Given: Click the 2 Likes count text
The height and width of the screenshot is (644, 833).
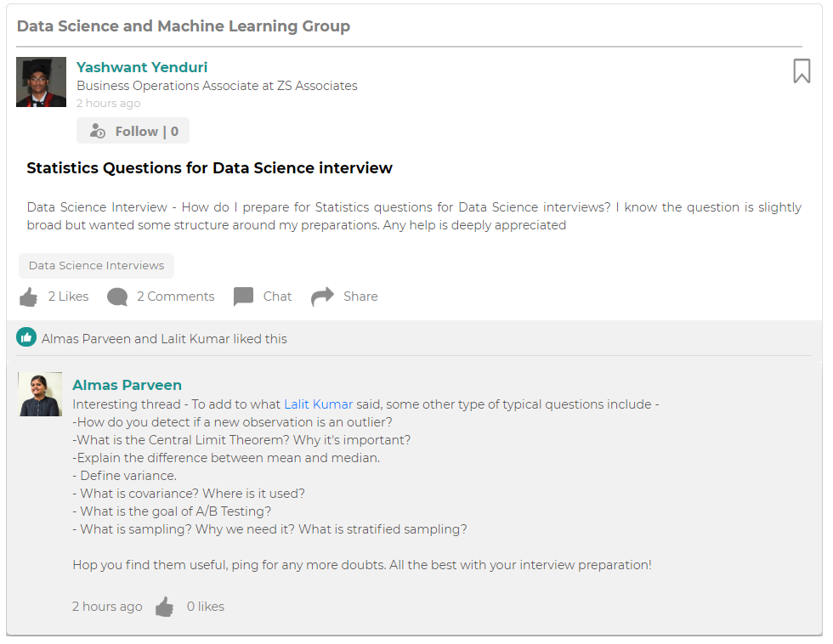Looking at the screenshot, I should [x=68, y=297].
